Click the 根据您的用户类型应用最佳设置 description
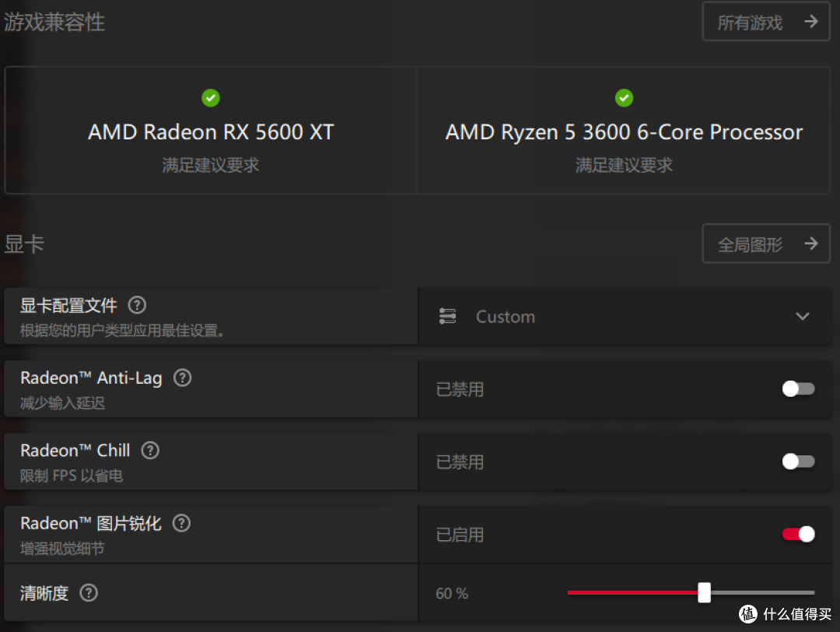Viewport: 840px width, 632px height. pyautogui.click(x=121, y=330)
